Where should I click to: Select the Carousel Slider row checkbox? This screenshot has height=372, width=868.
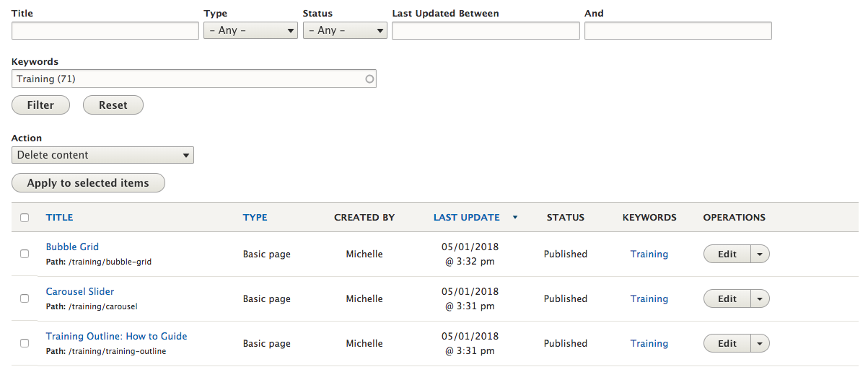[25, 298]
